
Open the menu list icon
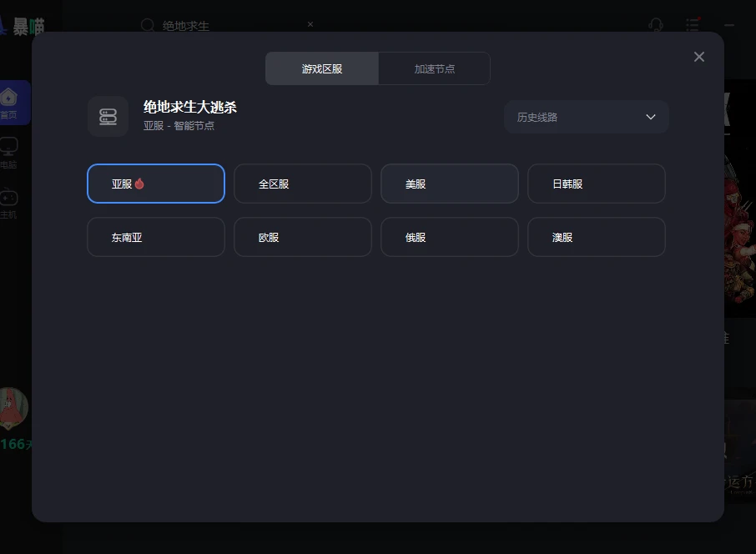point(693,24)
